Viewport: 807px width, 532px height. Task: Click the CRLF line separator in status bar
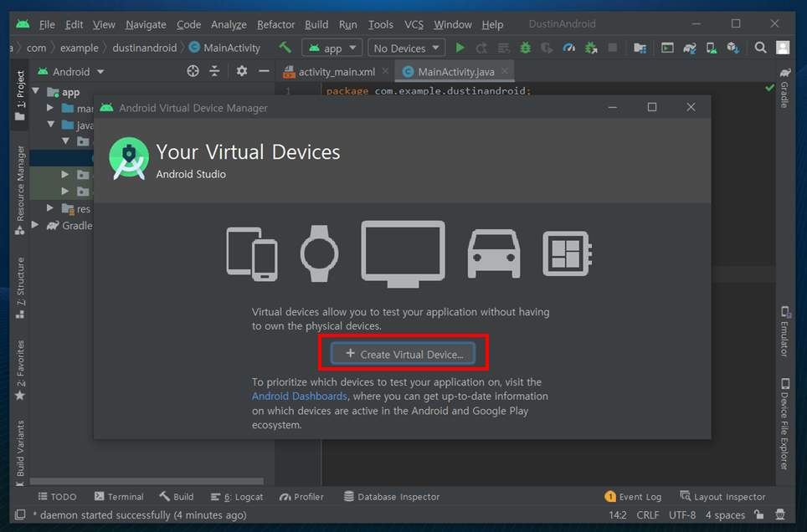point(647,514)
